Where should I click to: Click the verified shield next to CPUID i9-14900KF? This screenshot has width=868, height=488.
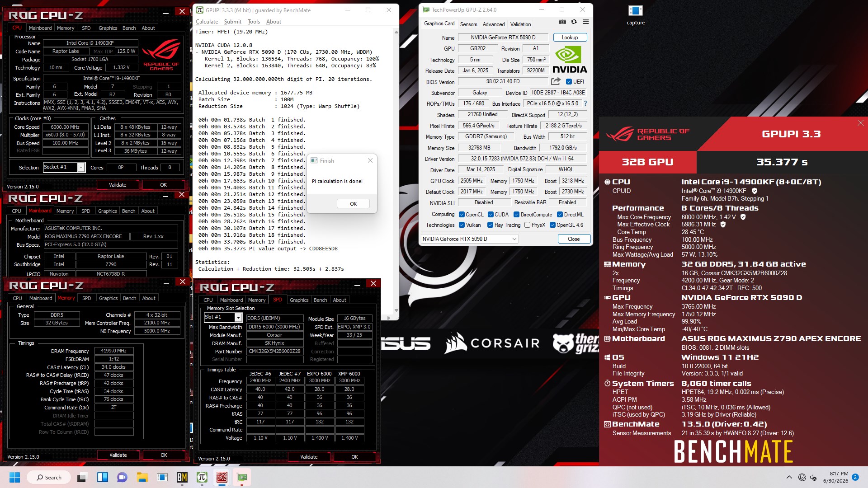(755, 191)
